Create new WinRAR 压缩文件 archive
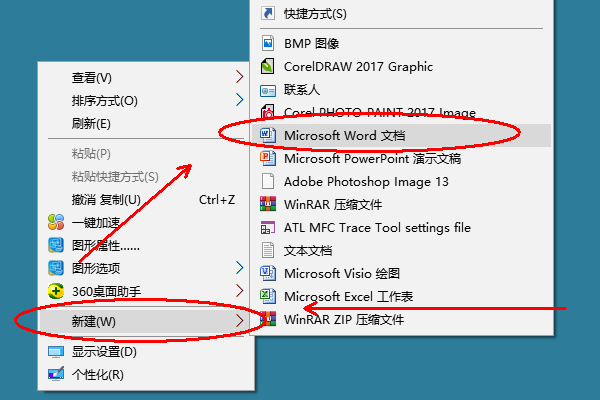 coord(401,204)
